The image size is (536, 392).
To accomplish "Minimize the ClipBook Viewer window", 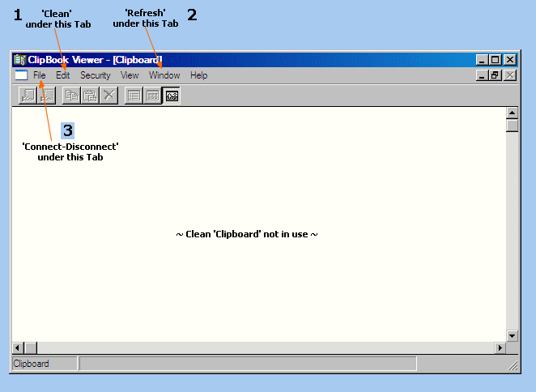I will pos(482,60).
